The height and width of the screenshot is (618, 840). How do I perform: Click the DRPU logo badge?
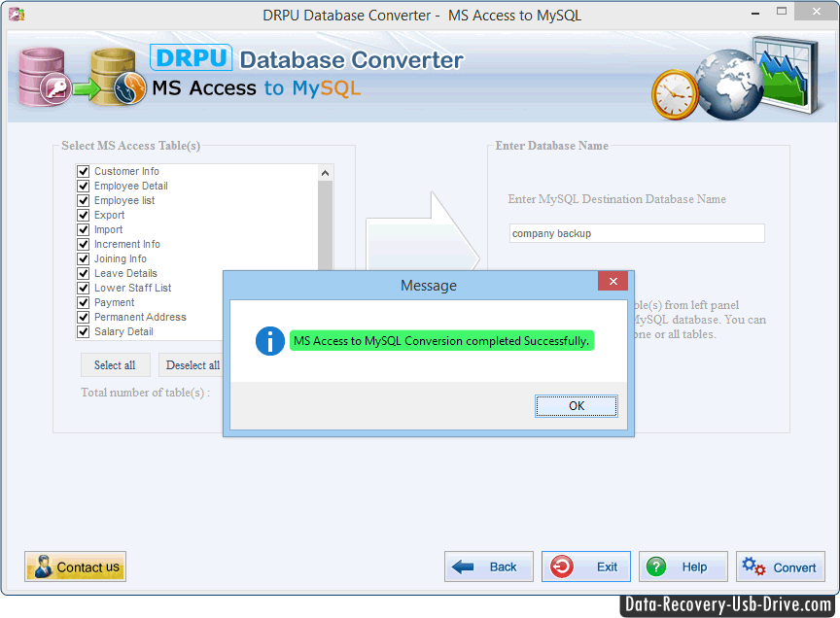[191, 57]
